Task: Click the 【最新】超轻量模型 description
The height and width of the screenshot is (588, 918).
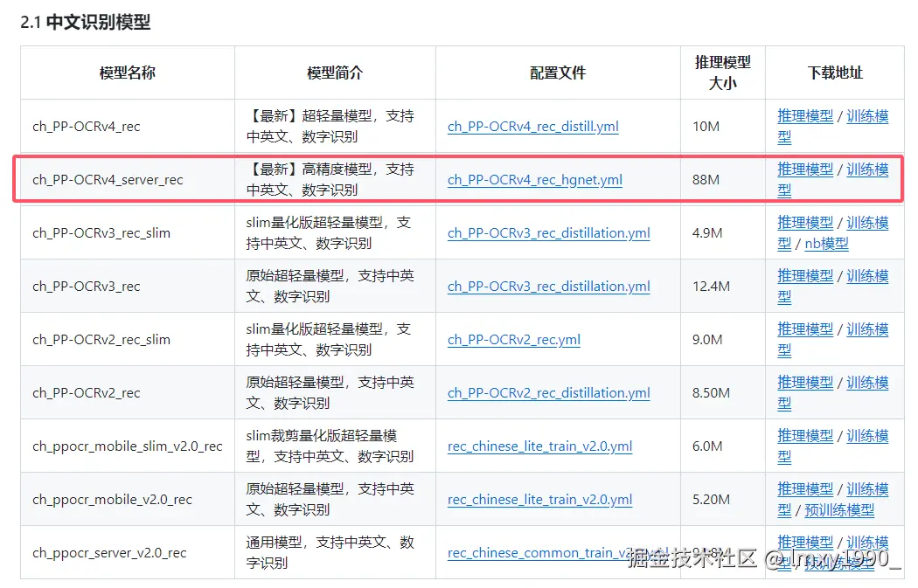Action: 330,127
